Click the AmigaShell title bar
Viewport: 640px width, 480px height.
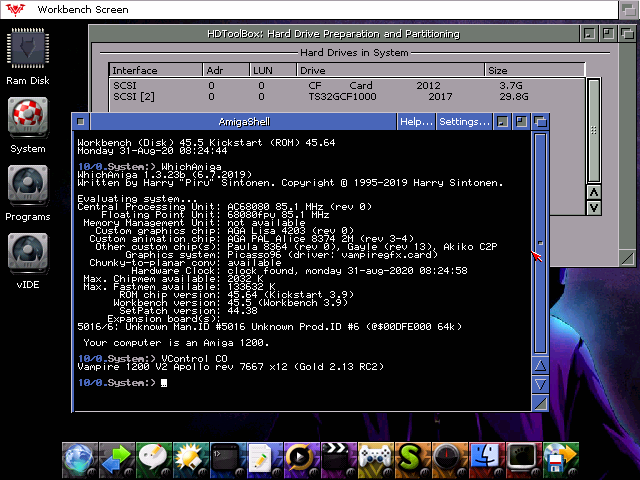(x=243, y=122)
